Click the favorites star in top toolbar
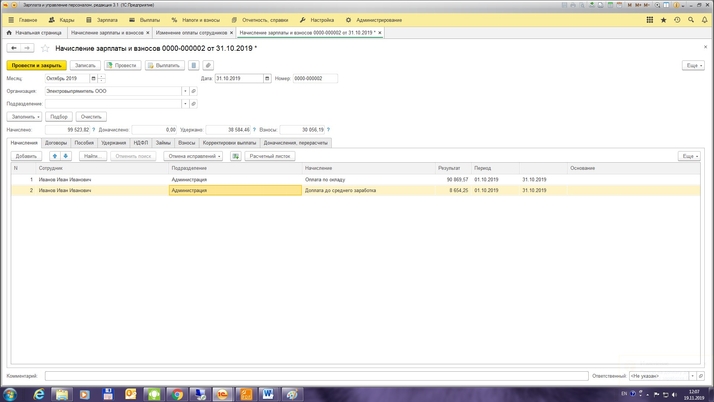The height and width of the screenshot is (402, 714). click(663, 20)
